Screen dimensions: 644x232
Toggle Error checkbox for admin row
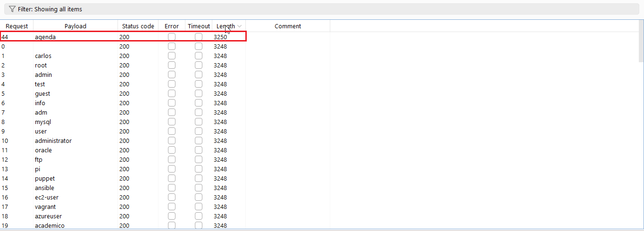point(172,75)
